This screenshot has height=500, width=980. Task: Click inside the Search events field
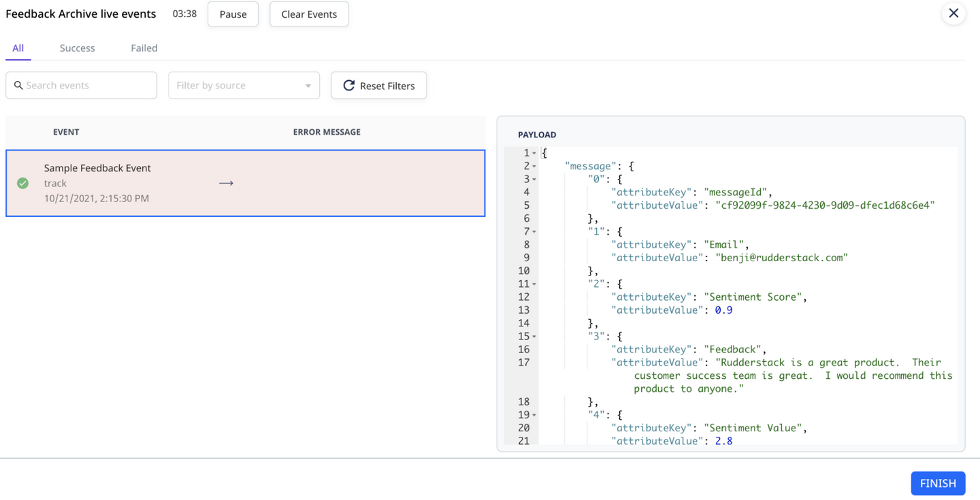[82, 85]
